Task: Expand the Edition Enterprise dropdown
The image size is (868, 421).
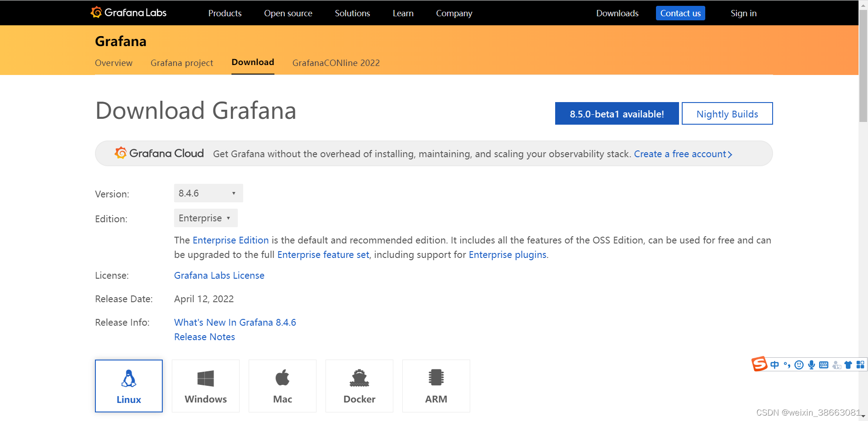Action: pyautogui.click(x=206, y=218)
